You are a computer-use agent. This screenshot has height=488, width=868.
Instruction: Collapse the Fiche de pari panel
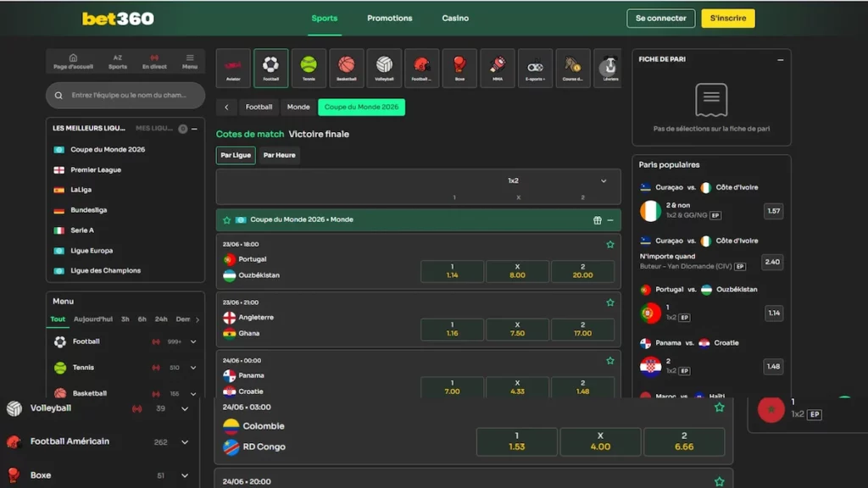coord(780,60)
